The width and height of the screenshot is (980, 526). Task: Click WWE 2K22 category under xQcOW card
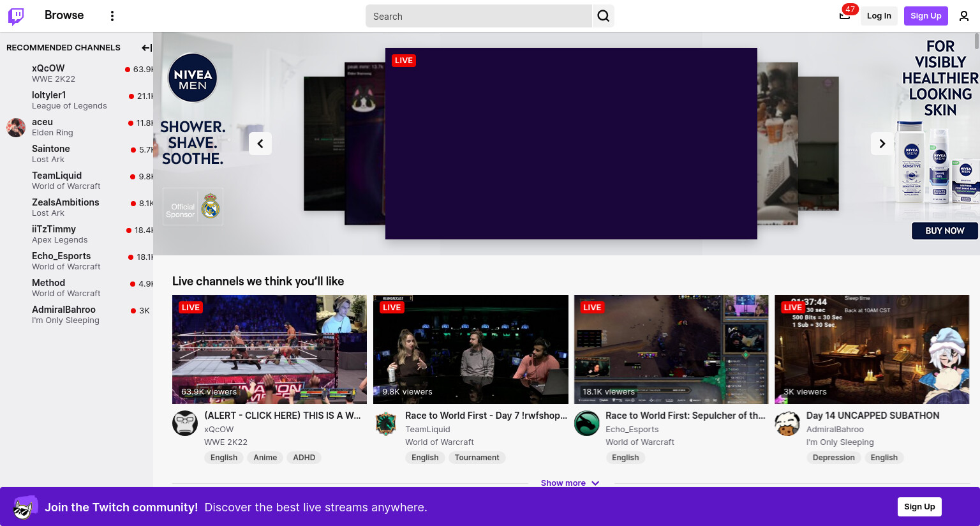(x=226, y=442)
